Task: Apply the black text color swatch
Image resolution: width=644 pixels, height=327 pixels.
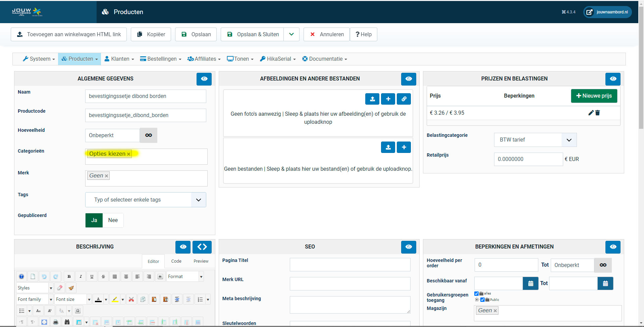Action: 98,299
